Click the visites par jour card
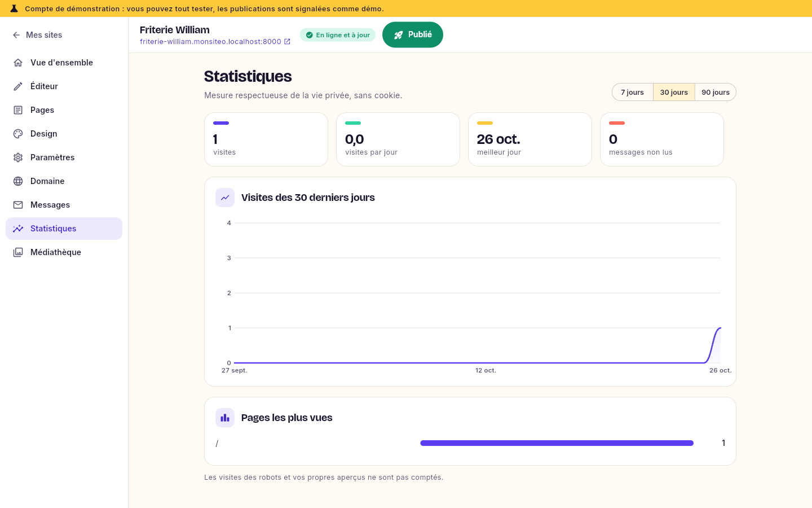This screenshot has width=812, height=508. 398,139
